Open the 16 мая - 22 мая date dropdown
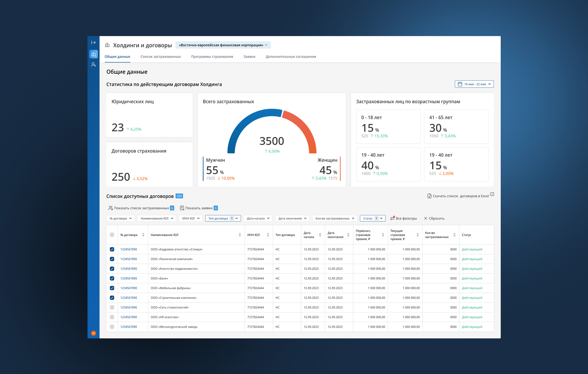The image size is (588, 374). pyautogui.click(x=474, y=84)
